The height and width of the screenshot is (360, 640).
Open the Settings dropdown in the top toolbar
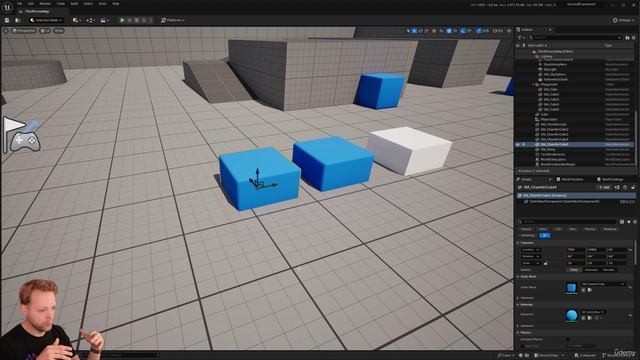pos(624,20)
